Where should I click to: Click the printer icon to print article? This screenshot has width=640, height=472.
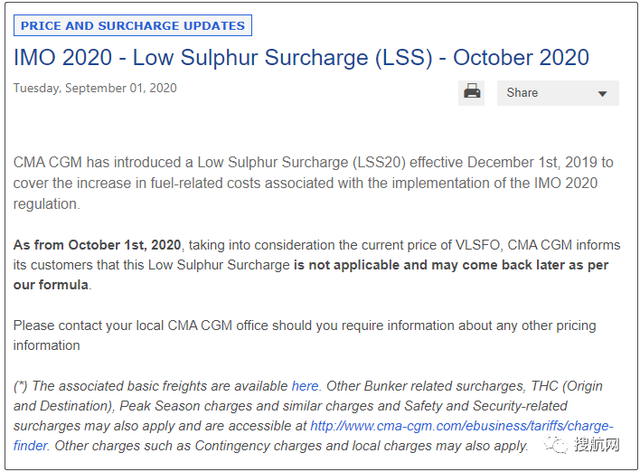click(x=471, y=93)
